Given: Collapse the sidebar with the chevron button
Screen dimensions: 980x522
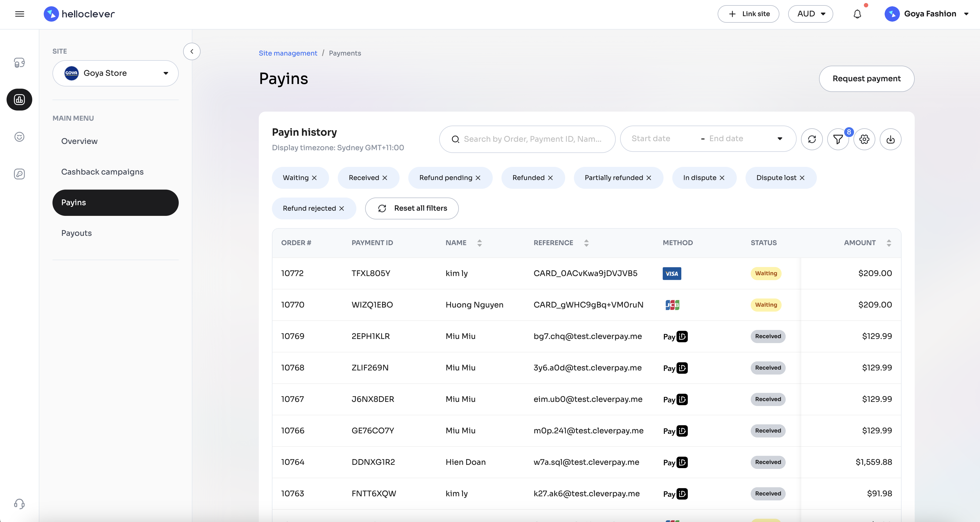Looking at the screenshot, I should tap(192, 51).
